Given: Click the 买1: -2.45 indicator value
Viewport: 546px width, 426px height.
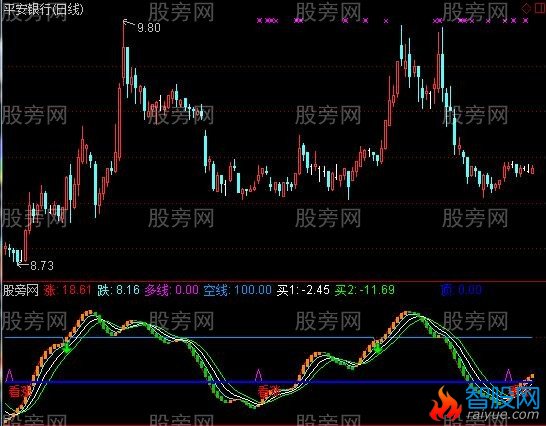Looking at the screenshot, I should 303,290.
